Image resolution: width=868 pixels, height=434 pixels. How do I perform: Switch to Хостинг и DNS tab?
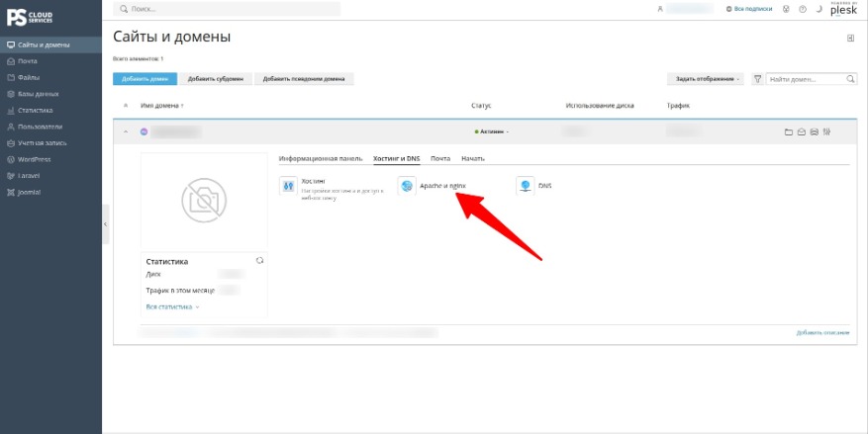click(x=397, y=159)
